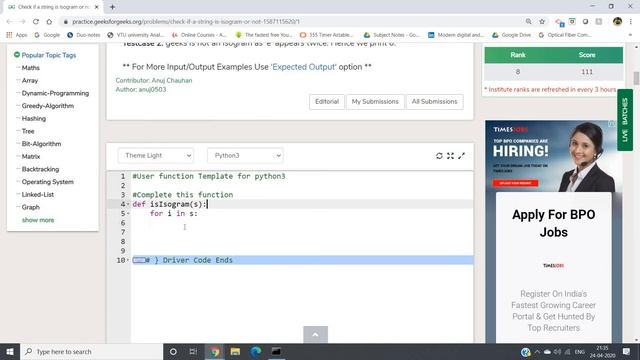This screenshot has width=640, height=360.
Task: Switch to Chrome on taskbar
Action: [215, 351]
